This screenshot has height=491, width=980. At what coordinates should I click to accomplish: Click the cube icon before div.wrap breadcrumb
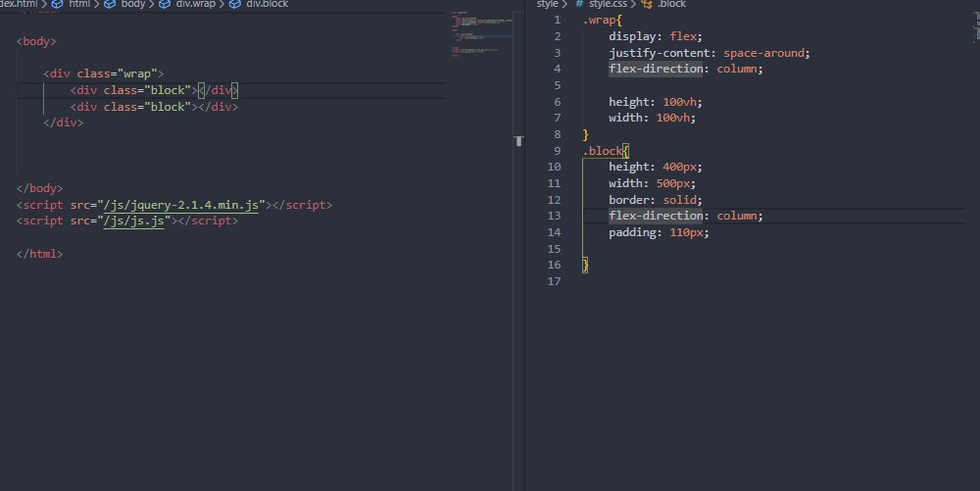[x=165, y=4]
